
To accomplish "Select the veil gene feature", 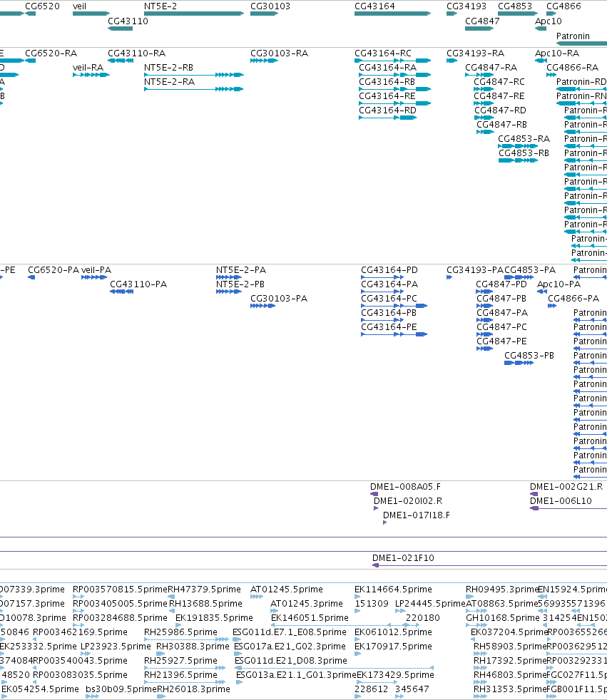I will [91, 14].
